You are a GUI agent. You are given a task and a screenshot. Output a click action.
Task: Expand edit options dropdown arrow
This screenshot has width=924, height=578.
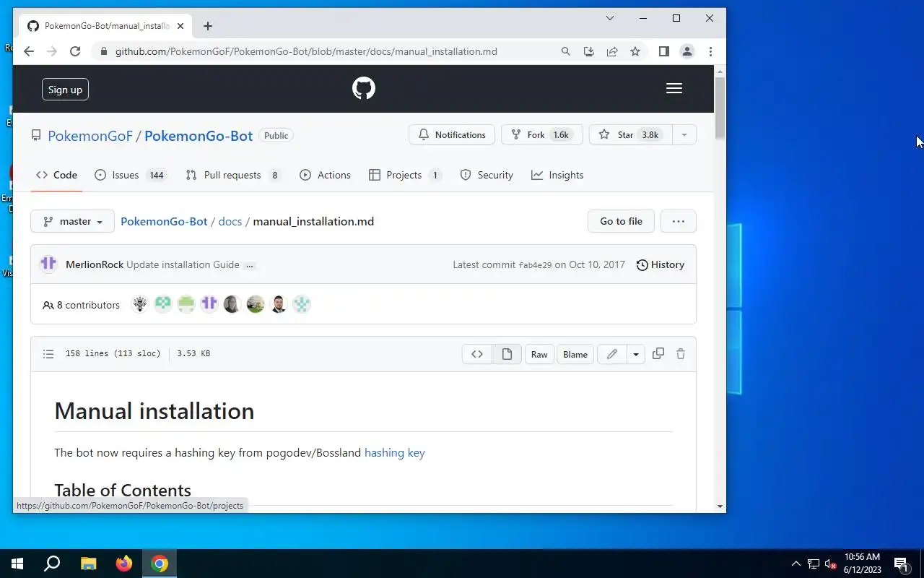tap(636, 354)
